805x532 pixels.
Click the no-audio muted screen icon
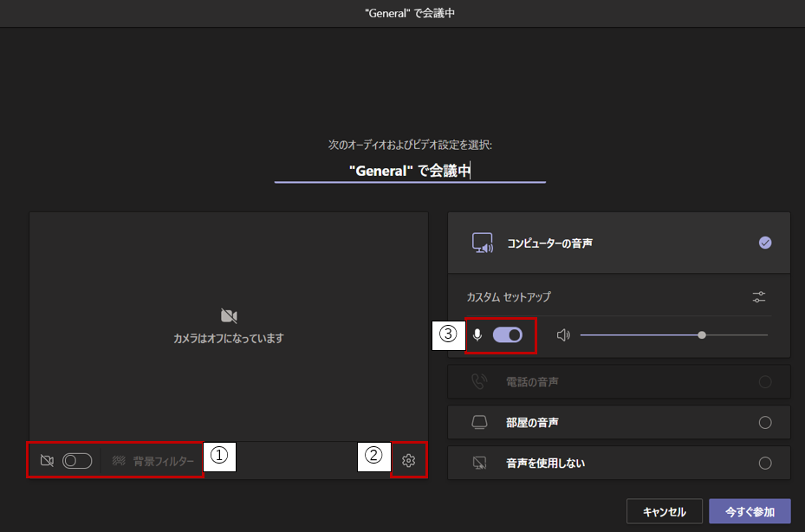[479, 464]
